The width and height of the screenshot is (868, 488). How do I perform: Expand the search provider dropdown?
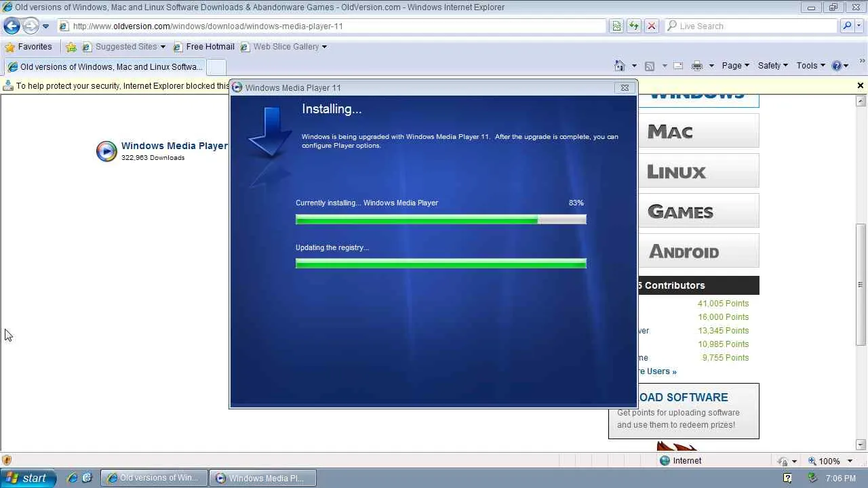point(859,26)
